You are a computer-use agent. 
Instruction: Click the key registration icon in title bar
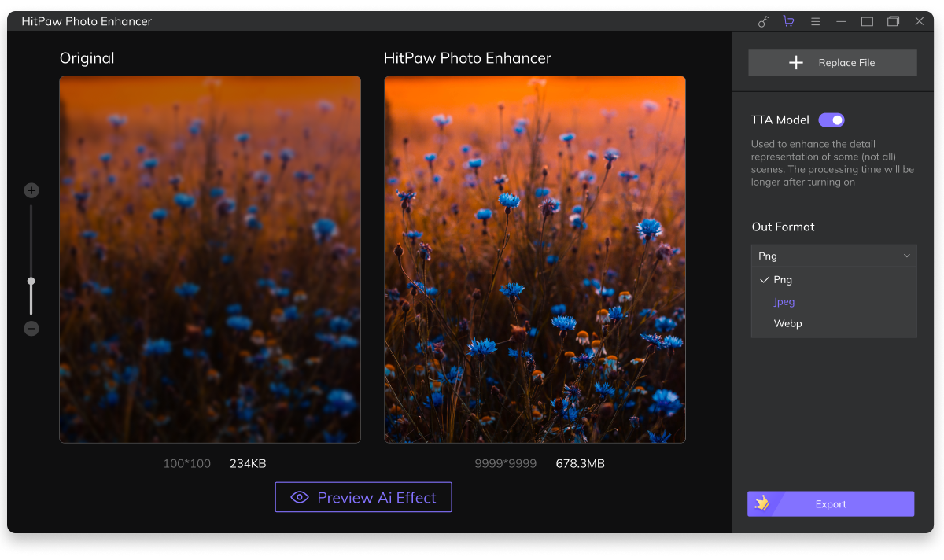763,21
